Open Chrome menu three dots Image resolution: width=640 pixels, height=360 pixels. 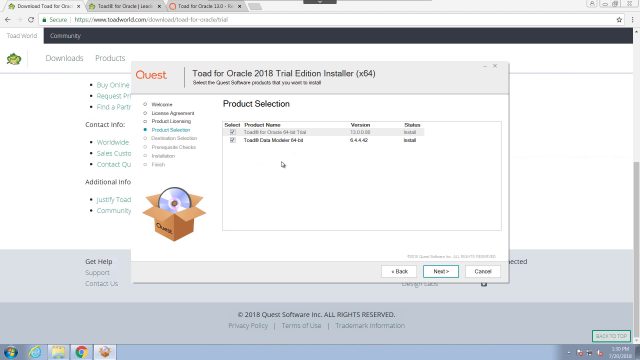coord(633,20)
